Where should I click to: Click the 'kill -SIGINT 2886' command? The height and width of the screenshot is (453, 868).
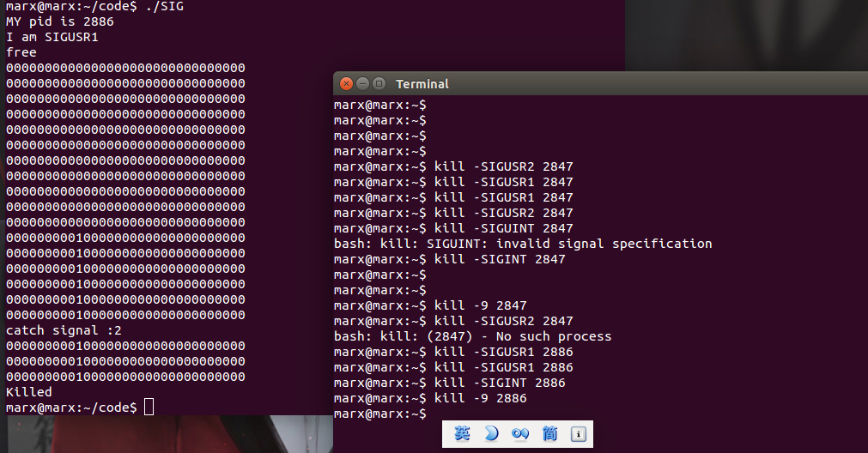(500, 383)
